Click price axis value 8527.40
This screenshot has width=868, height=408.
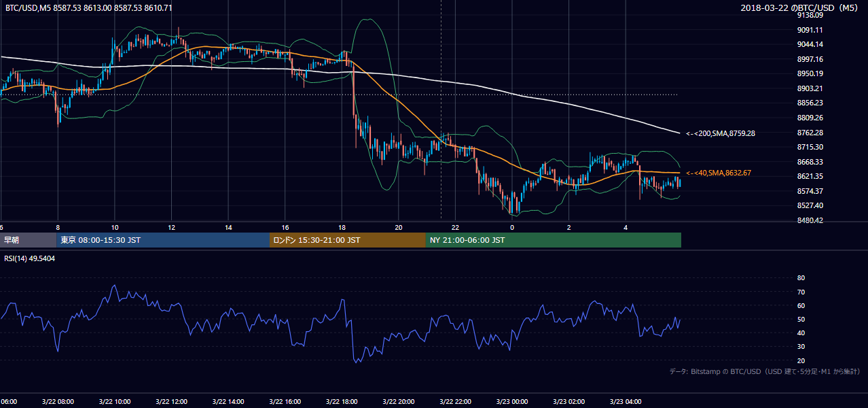coord(809,205)
